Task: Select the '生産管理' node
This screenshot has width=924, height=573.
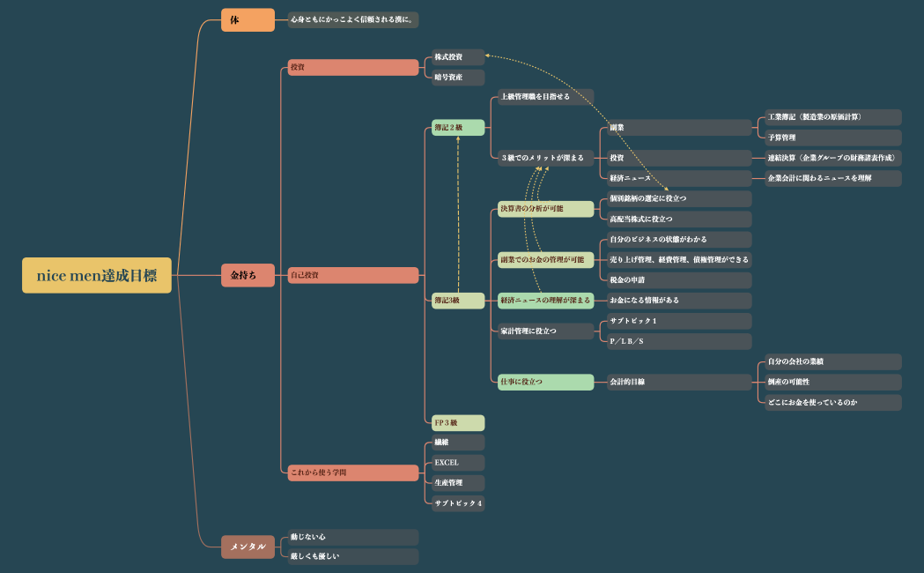Action: (x=458, y=483)
